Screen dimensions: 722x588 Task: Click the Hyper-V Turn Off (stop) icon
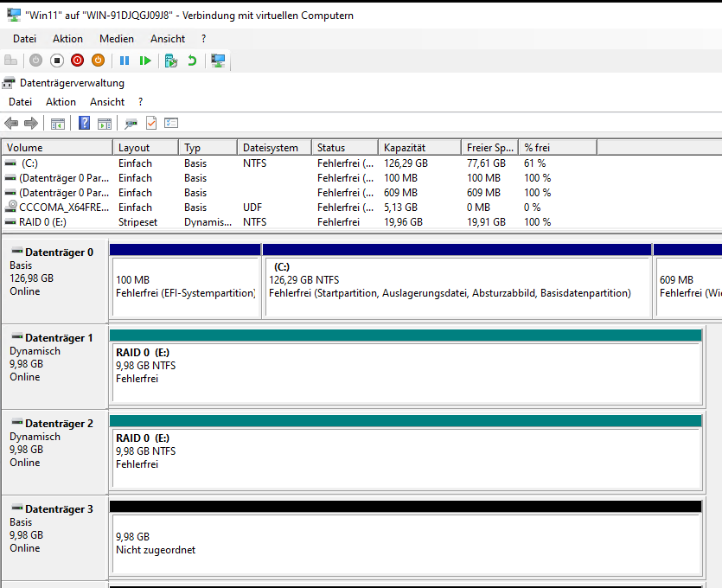(x=56, y=61)
